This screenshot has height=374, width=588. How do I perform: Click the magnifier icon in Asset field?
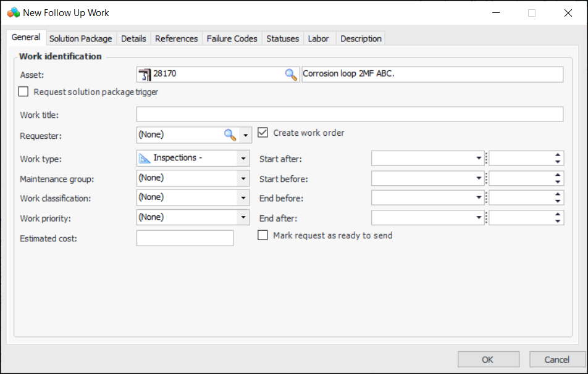click(x=291, y=75)
